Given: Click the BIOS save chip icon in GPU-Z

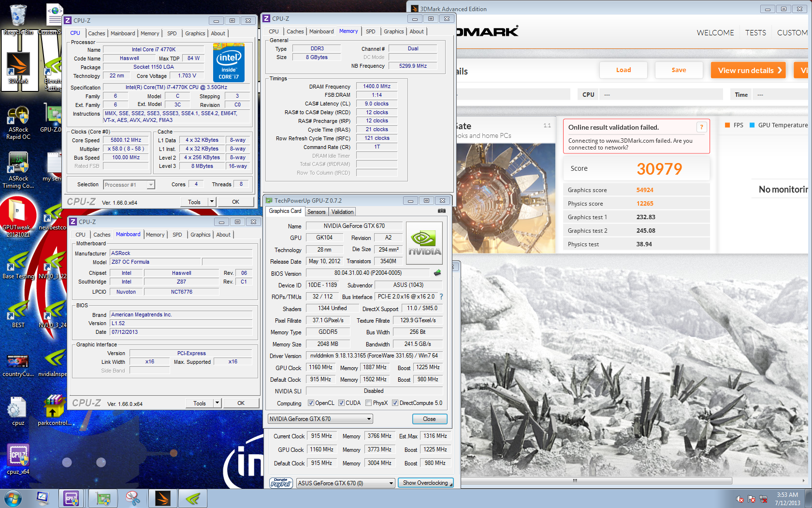Looking at the screenshot, I should click(437, 273).
